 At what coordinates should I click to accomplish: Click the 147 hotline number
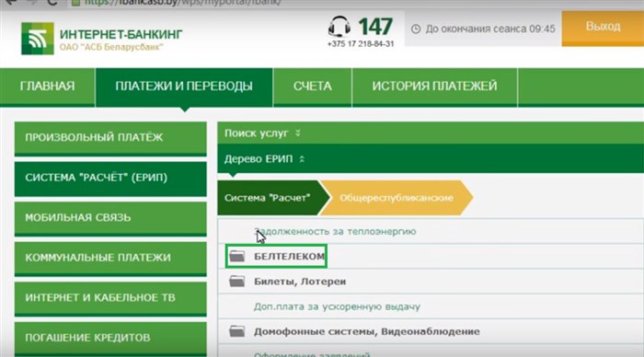[x=375, y=27]
